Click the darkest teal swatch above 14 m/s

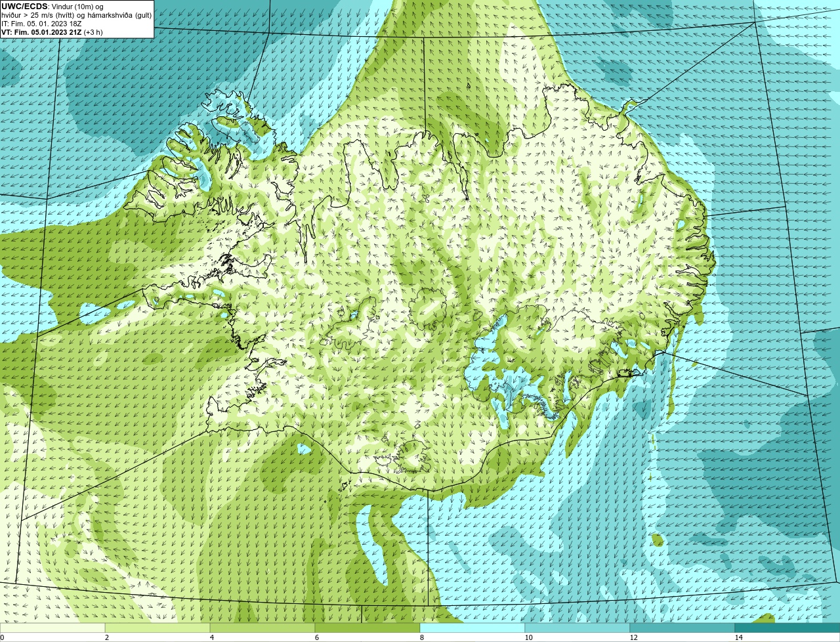pyautogui.click(x=787, y=628)
